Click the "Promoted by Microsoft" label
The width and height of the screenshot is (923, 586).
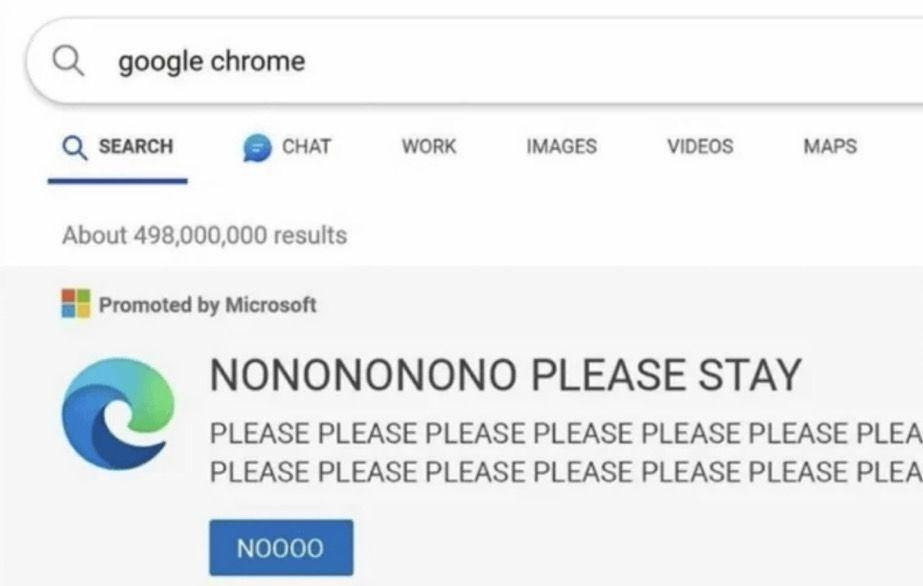coord(207,305)
